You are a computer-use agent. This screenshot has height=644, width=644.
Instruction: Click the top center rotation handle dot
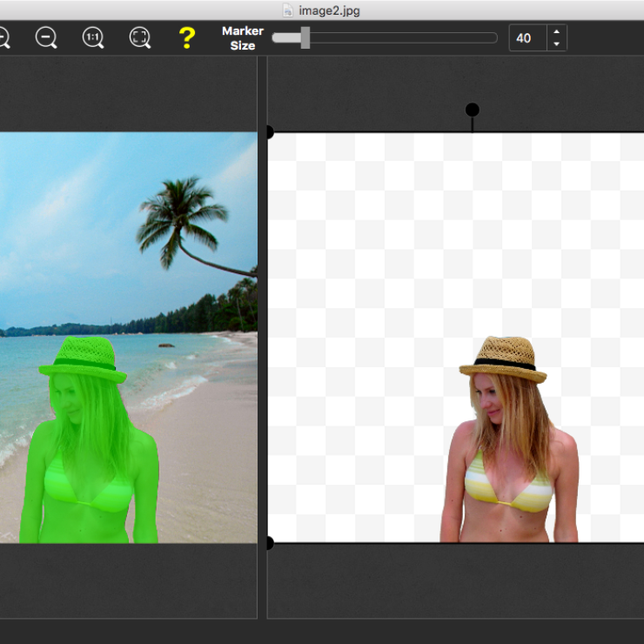[x=473, y=110]
